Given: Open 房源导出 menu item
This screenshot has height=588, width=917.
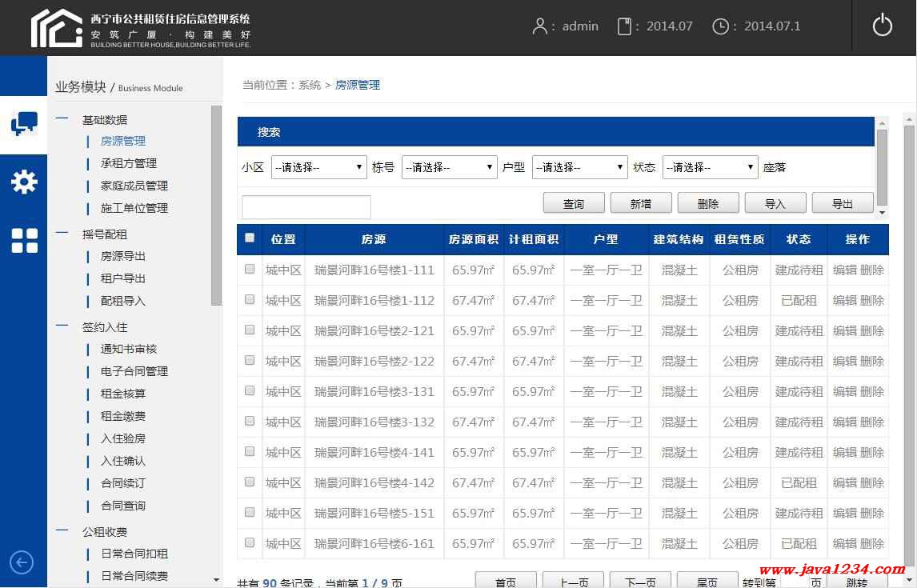Looking at the screenshot, I should click(122, 256).
